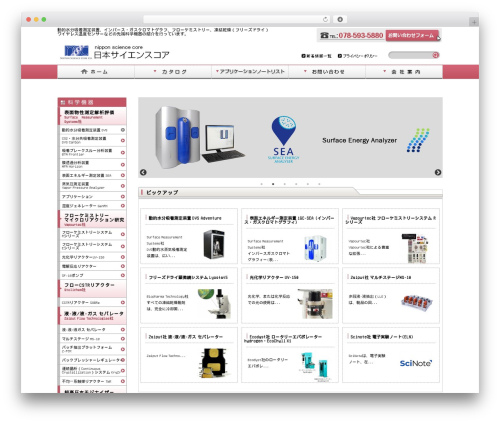The image size is (500, 423).
Task: Click the Ecodyst ロータリーエバポレーター thumbnail
Action: 316,366
